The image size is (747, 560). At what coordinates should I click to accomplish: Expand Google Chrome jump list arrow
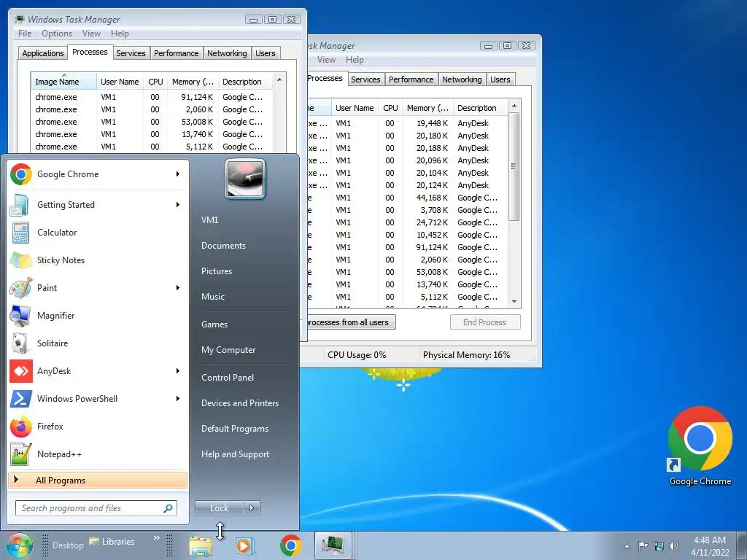pyautogui.click(x=178, y=174)
